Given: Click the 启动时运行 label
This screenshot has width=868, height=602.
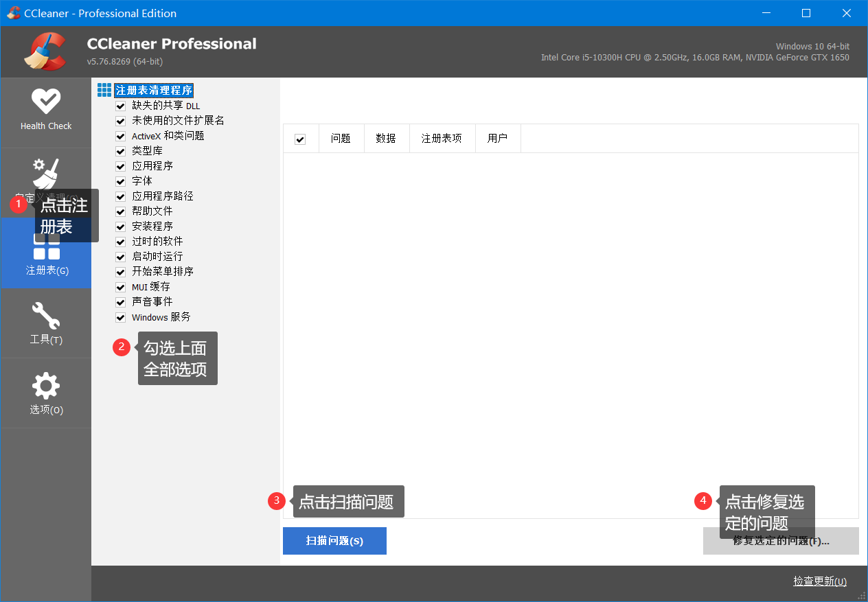Looking at the screenshot, I should 157,257.
